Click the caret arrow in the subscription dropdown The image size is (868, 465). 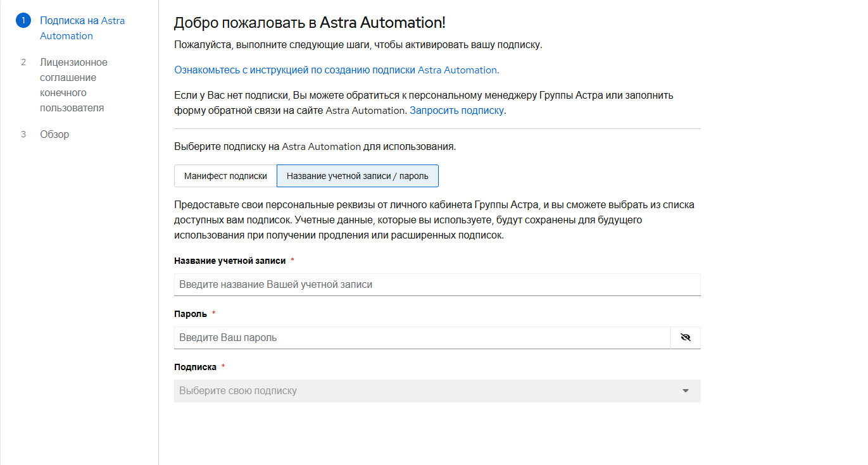[685, 391]
